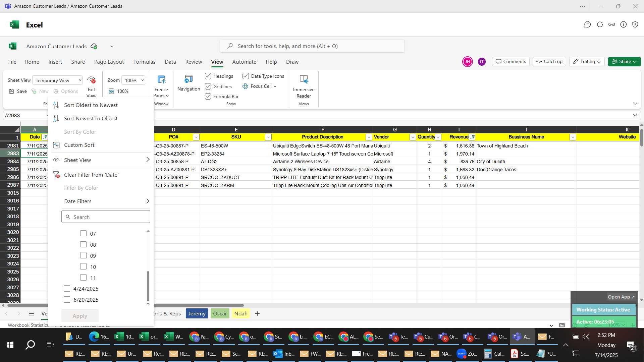The width and height of the screenshot is (644, 362).
Task: Save the current sheet view
Action: (x=18, y=91)
